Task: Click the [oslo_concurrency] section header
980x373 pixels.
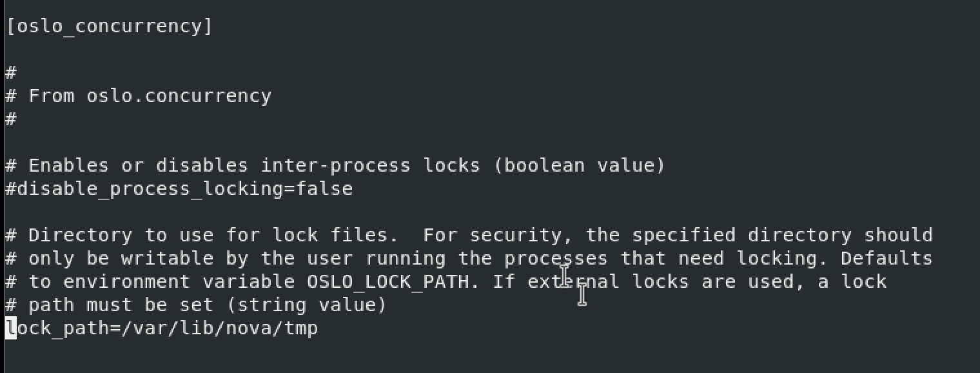Action: (x=109, y=26)
